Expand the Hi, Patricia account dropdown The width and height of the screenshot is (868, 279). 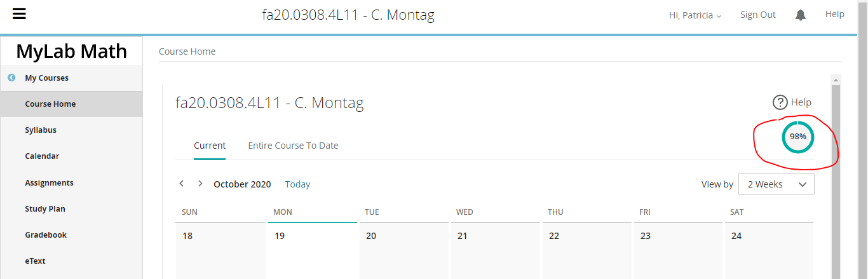pos(695,15)
